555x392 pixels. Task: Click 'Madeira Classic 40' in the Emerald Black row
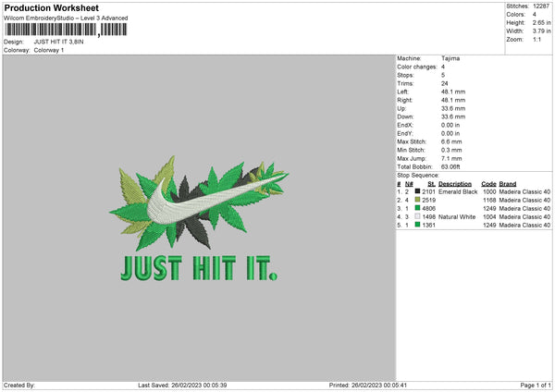(x=524, y=191)
